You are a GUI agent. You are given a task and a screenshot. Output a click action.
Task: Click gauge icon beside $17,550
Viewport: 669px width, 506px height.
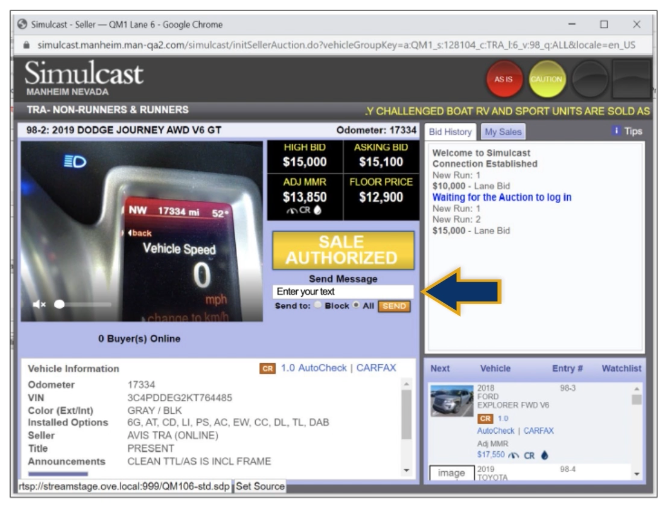coord(514,456)
